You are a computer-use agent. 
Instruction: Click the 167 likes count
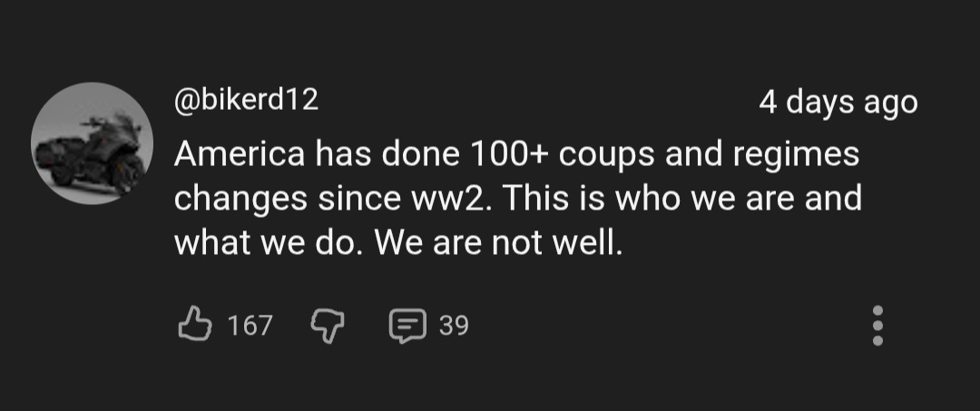[x=249, y=325]
